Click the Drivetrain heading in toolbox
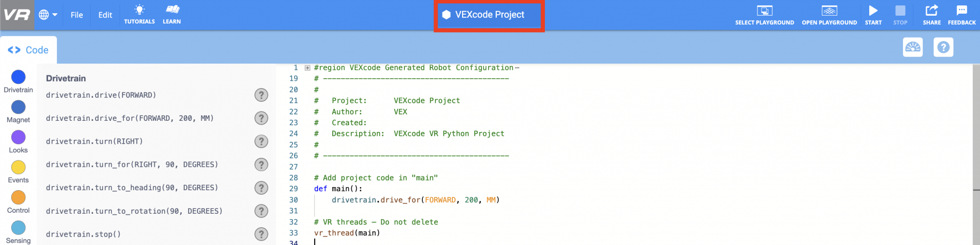The width and height of the screenshot is (980, 245). pos(66,78)
